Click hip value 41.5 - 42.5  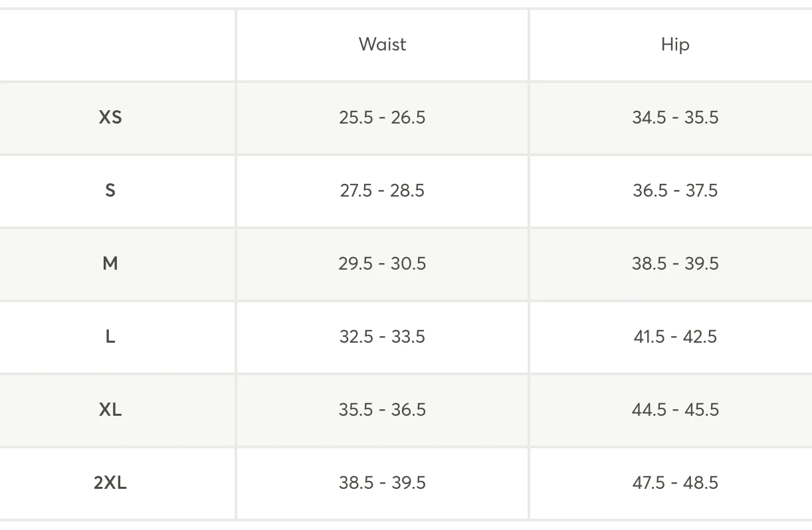coord(675,337)
